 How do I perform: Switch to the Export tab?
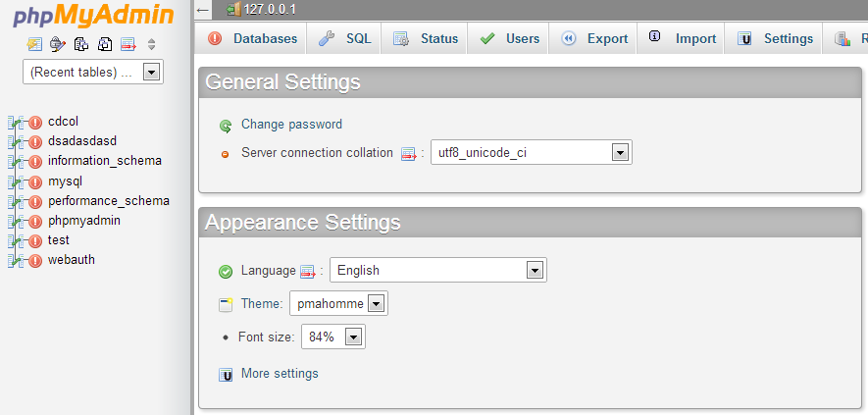[593, 38]
